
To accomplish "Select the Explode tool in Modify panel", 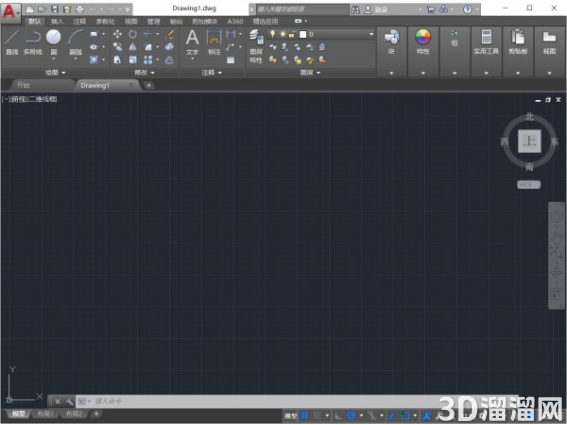I will pos(169,47).
